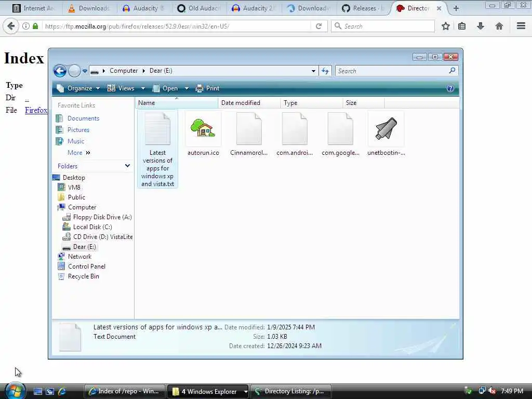Click Dear (E:) breadcrumb in address bar
532x399 pixels.
161,71
